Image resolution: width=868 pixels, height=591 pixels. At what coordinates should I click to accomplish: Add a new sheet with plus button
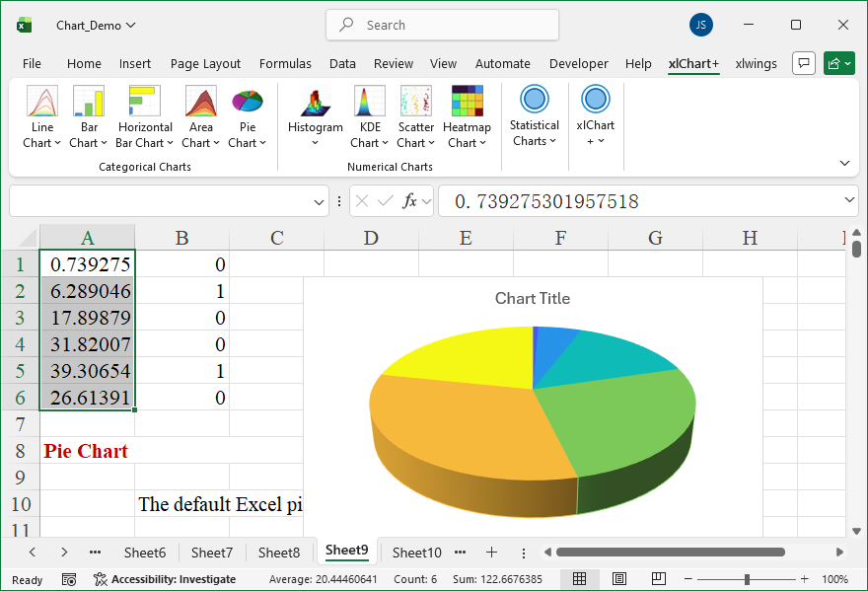click(491, 553)
